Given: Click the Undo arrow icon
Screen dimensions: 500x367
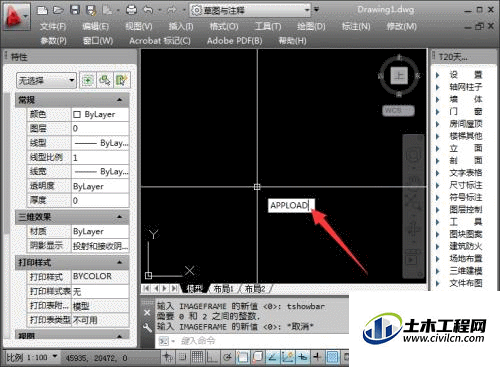Looking at the screenshot, I should coord(148,10).
